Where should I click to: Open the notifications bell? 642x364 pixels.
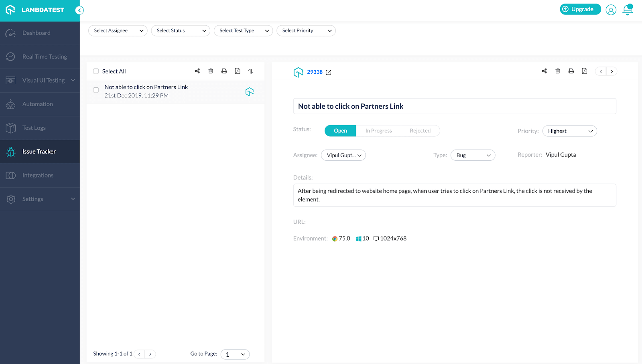(627, 9)
